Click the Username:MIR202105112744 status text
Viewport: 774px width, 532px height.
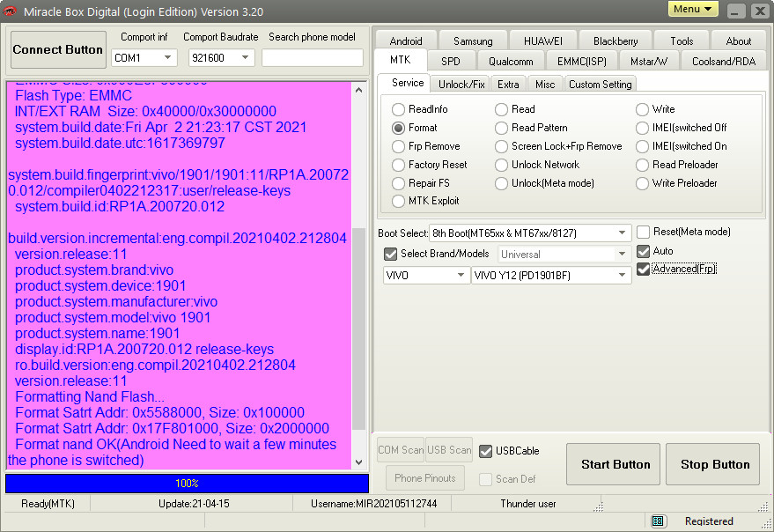click(373, 504)
